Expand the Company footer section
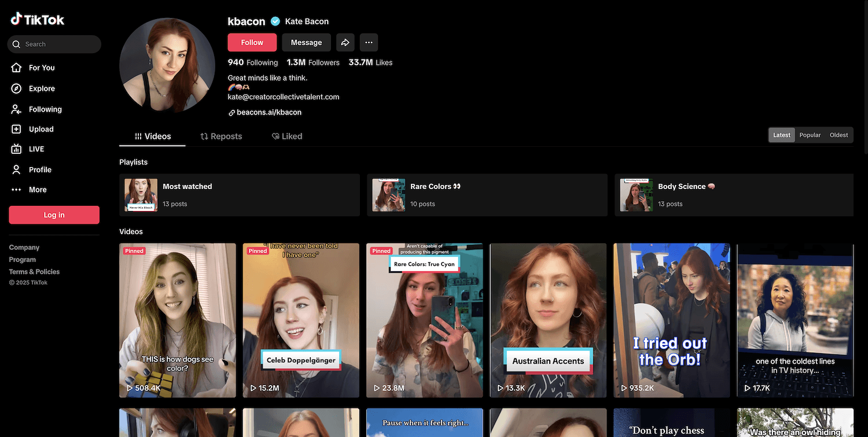868x437 pixels. tap(24, 247)
